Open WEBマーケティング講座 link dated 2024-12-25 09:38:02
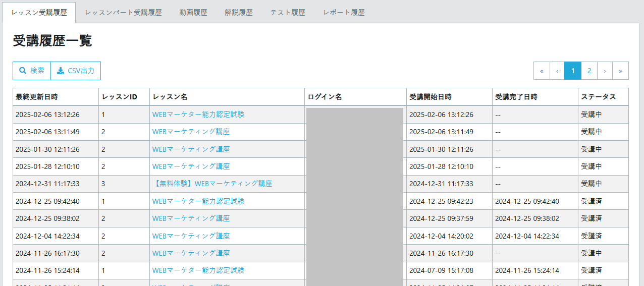 point(191,218)
